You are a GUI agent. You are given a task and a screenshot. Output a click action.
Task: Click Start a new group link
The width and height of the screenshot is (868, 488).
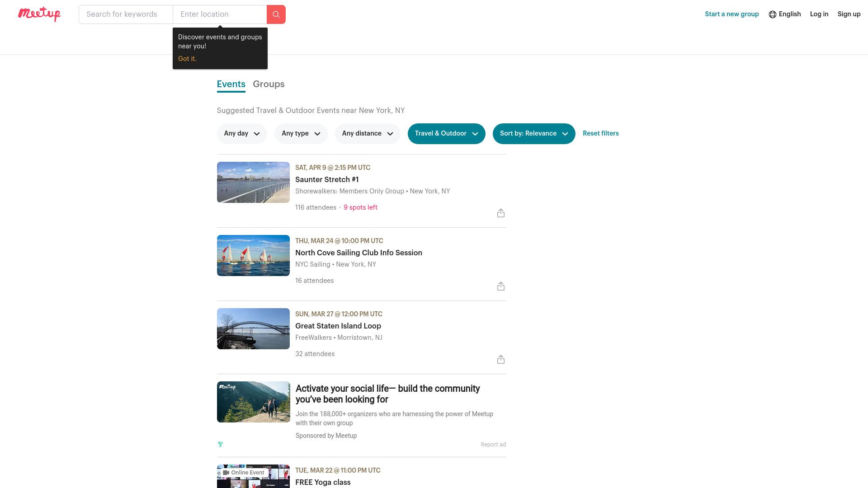pyautogui.click(x=732, y=14)
